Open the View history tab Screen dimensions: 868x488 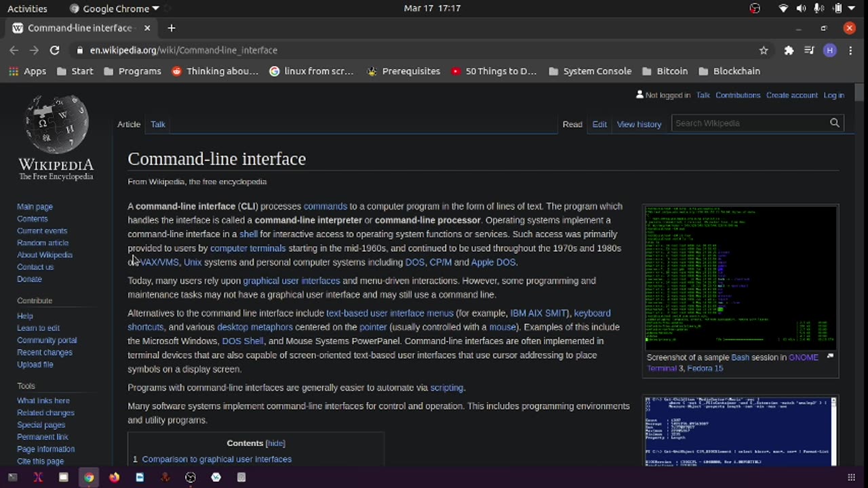click(639, 124)
